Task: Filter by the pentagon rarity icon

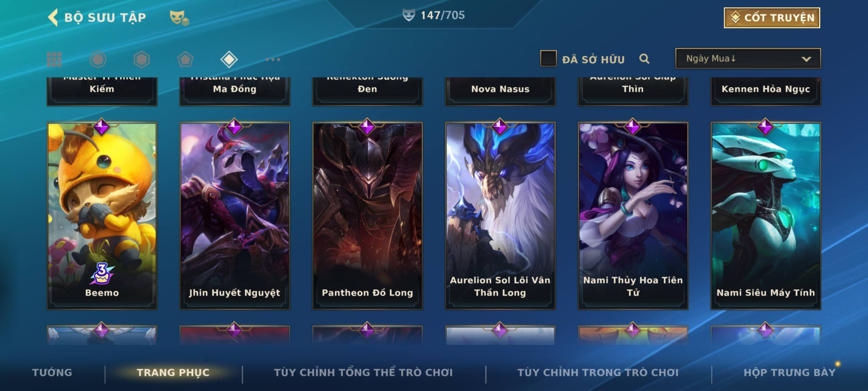Action: [x=185, y=59]
